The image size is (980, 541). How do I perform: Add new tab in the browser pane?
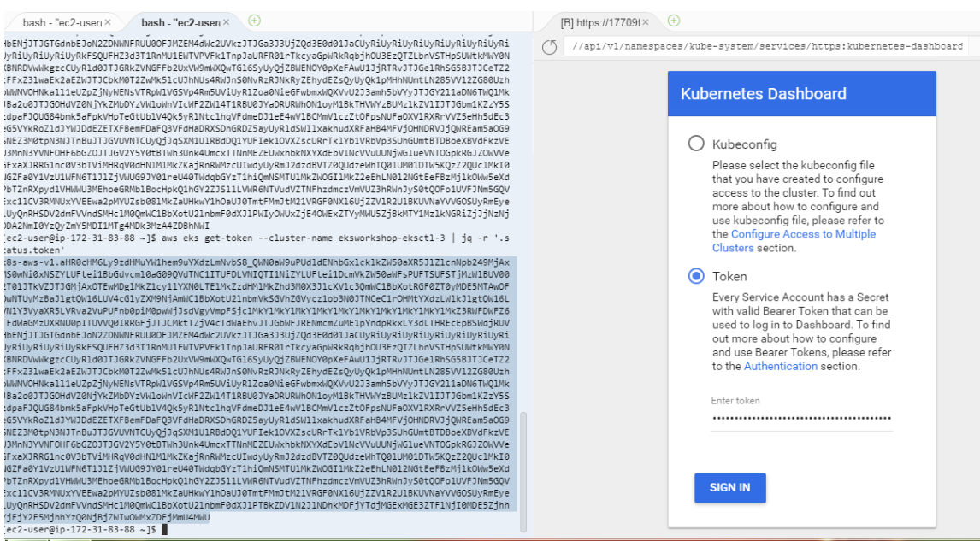(673, 21)
